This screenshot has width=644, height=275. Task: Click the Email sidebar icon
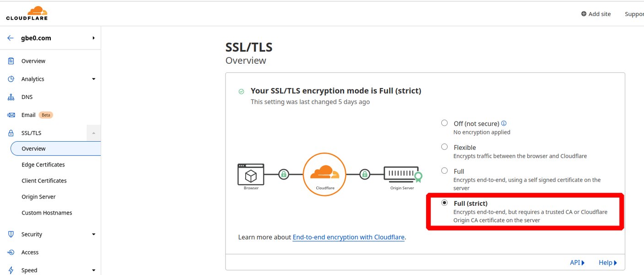click(x=11, y=115)
